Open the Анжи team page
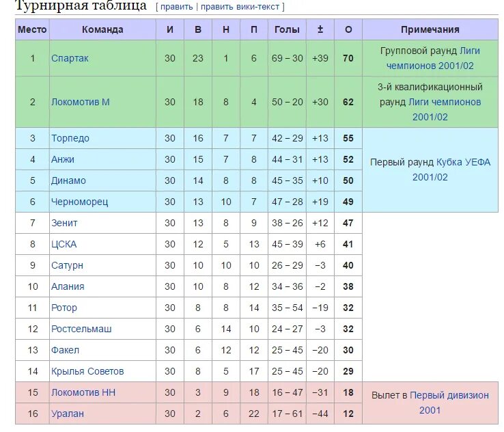Viewport: 504px width, 432px height. (x=63, y=159)
